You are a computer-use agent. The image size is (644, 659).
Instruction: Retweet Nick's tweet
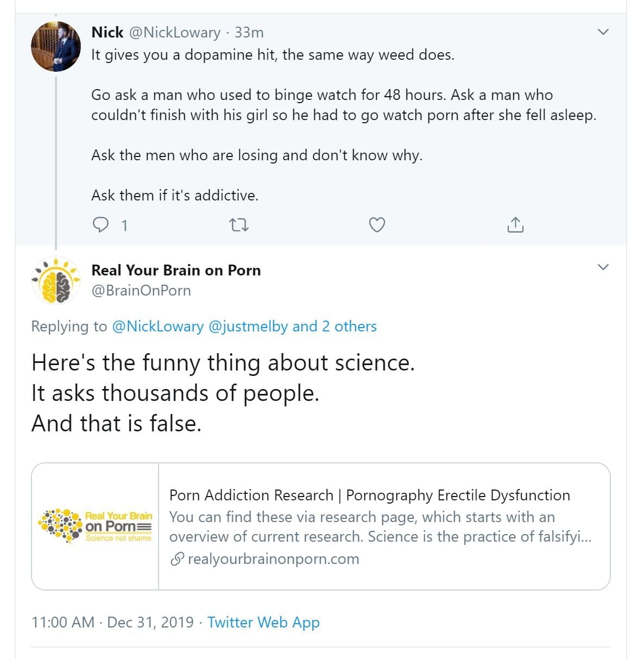[239, 224]
